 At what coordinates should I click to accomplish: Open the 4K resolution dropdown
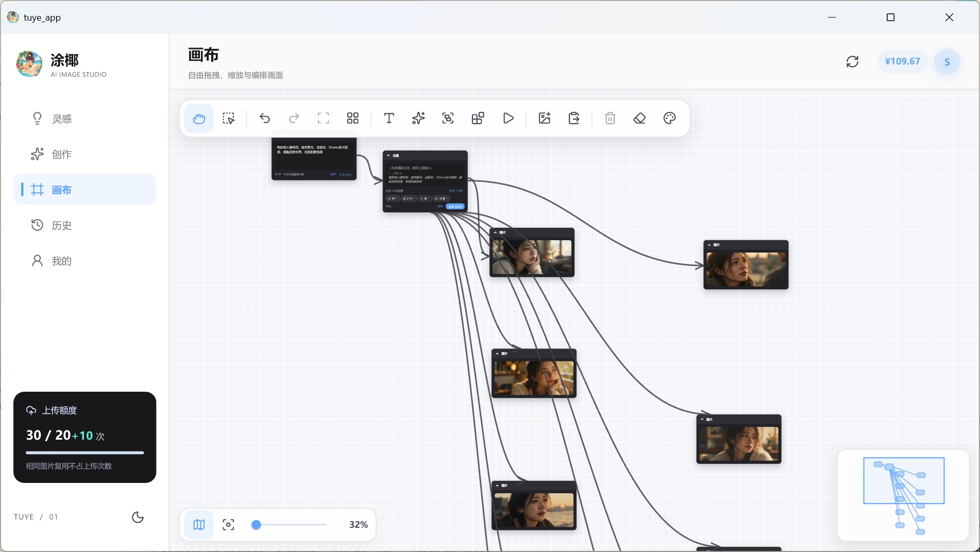(393, 198)
